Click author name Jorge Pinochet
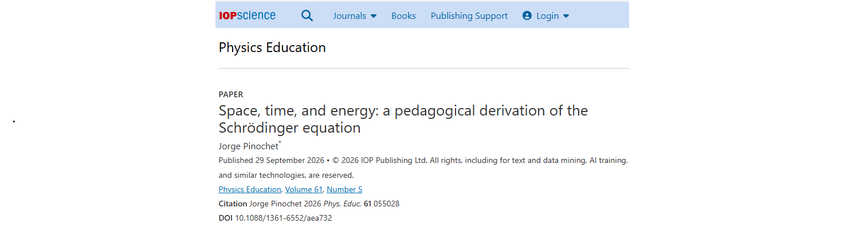 click(248, 146)
